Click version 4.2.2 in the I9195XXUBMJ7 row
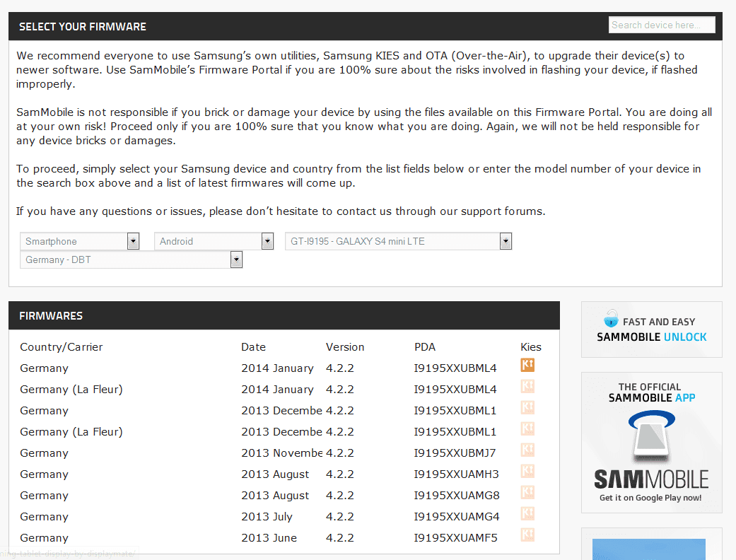Viewport: 736px width, 560px height. (340, 453)
